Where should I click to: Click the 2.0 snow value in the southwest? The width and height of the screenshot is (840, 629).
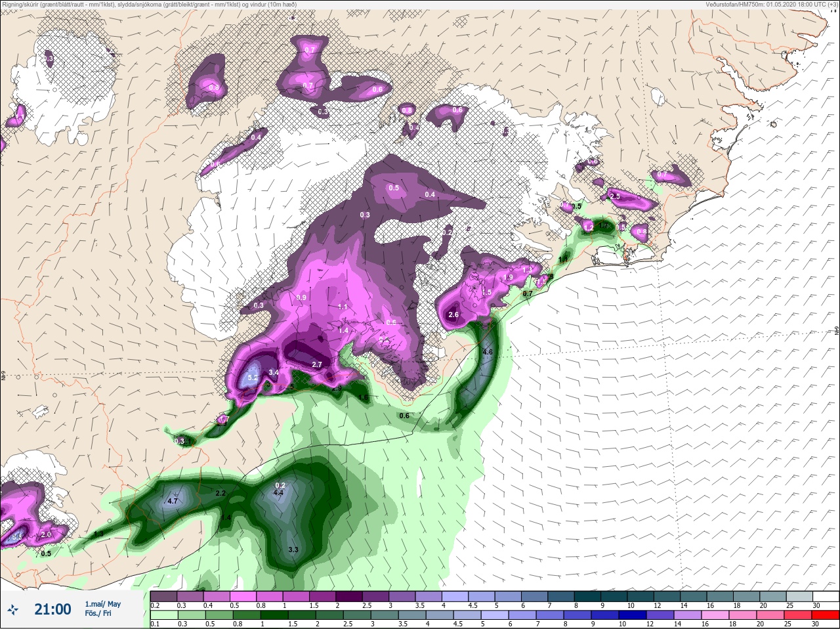coord(46,534)
